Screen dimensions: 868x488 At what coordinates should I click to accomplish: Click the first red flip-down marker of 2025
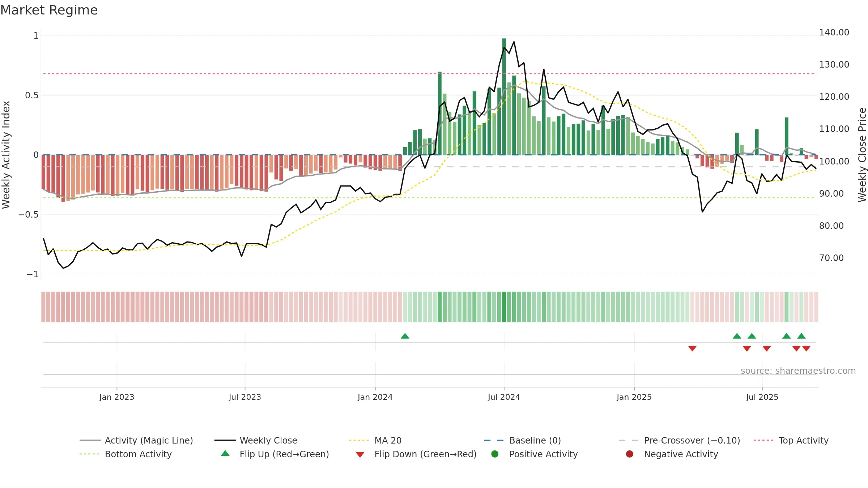(x=692, y=348)
